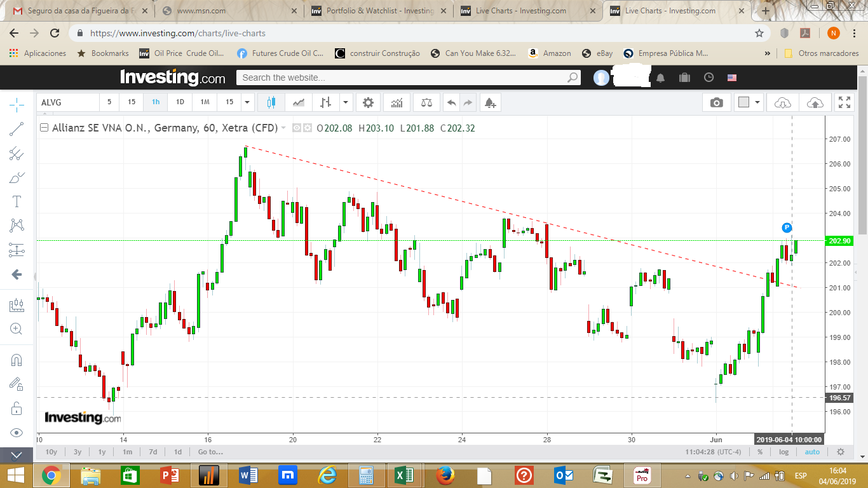Click the compare scales icon
Image resolution: width=868 pixels, height=488 pixels.
point(426,102)
